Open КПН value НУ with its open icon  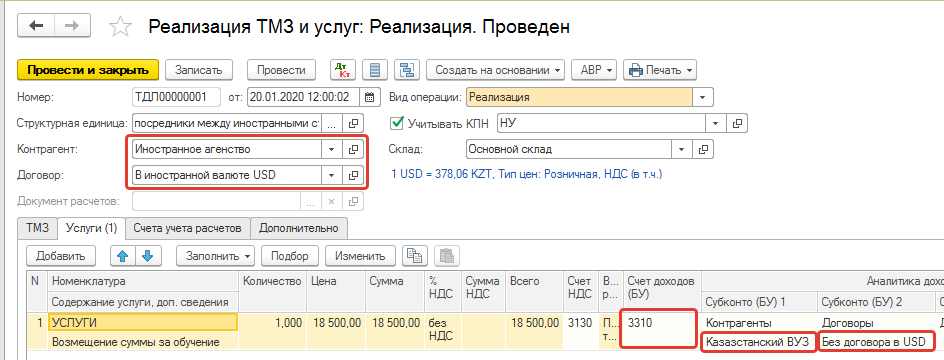coord(737,123)
